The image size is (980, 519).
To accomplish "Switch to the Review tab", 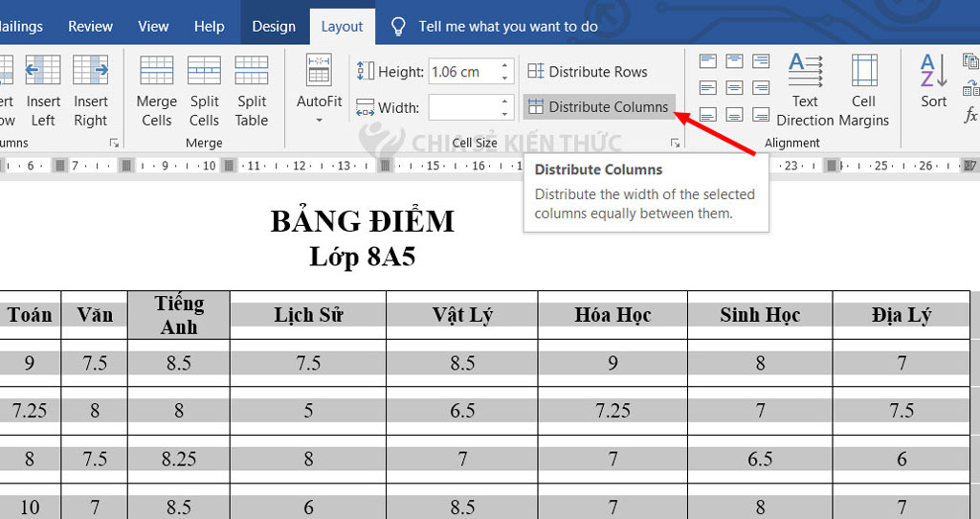I will click(91, 26).
